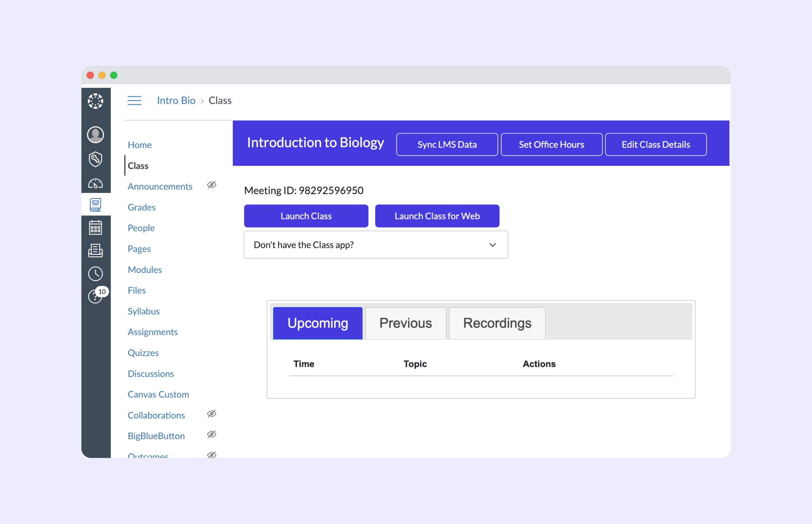812x524 pixels.
Task: Open the Calendar icon in sidebar
Action: point(95,228)
